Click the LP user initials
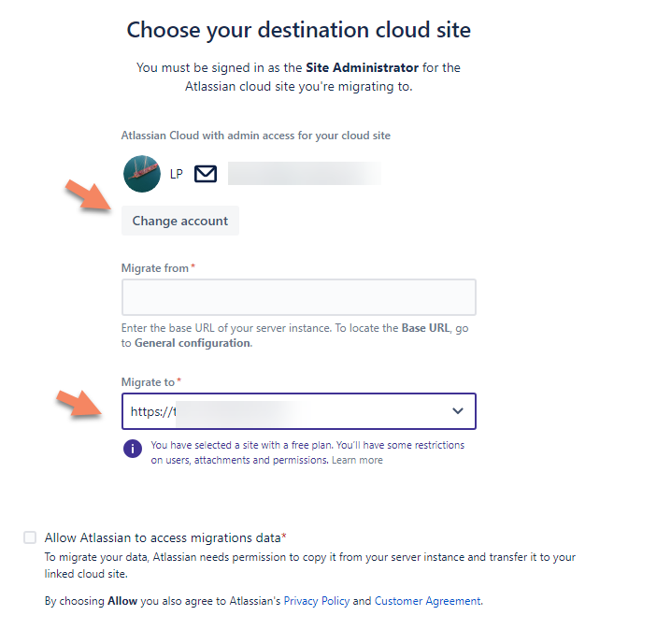Viewport: 671px width, 644px height. 177,174
